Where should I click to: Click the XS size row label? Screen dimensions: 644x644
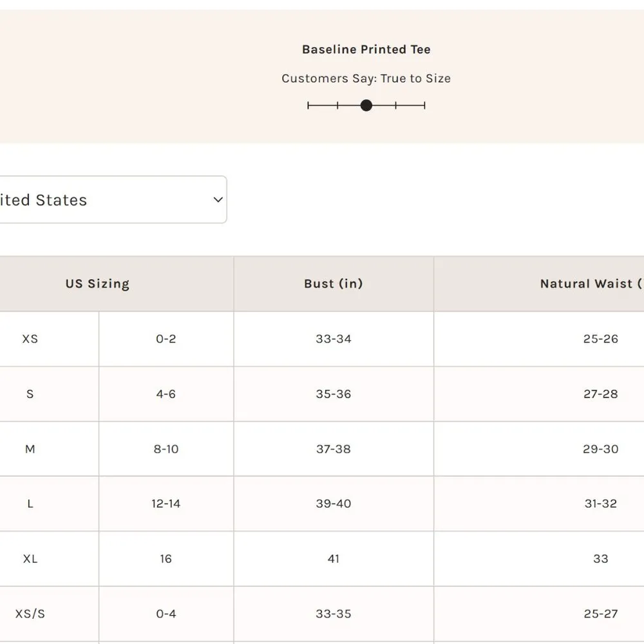tap(30, 339)
